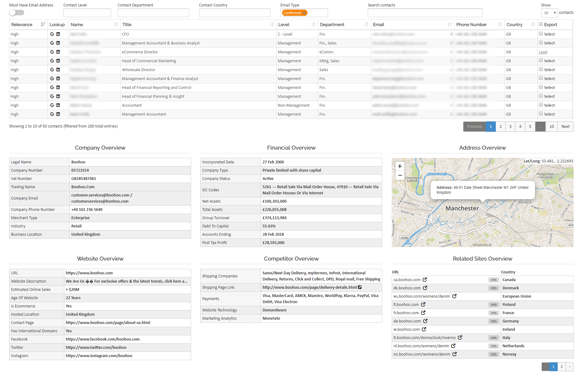This screenshot has height=377, width=588.
Task: Open shipping page link external icon
Action: [360, 288]
